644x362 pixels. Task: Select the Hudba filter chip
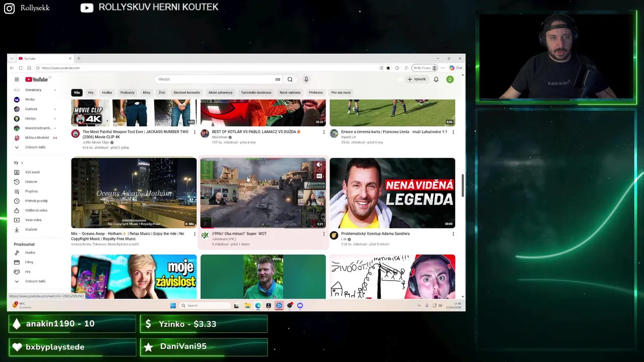107,93
